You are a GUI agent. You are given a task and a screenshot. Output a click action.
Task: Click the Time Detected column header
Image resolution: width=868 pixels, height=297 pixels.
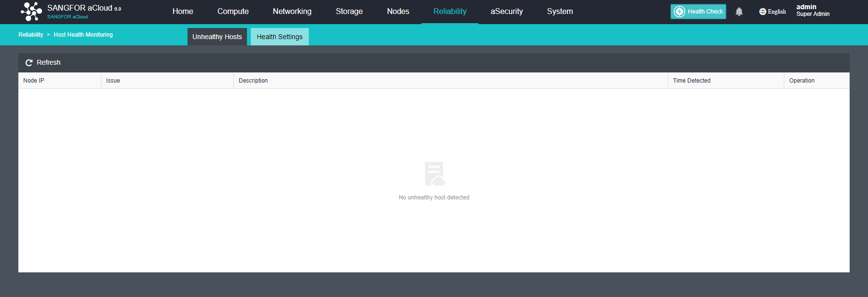(x=692, y=81)
